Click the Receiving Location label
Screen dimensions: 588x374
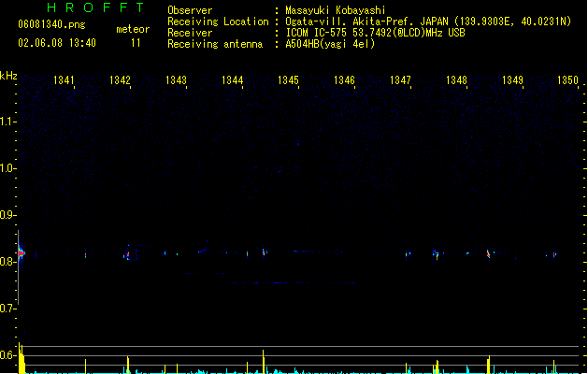click(x=218, y=22)
